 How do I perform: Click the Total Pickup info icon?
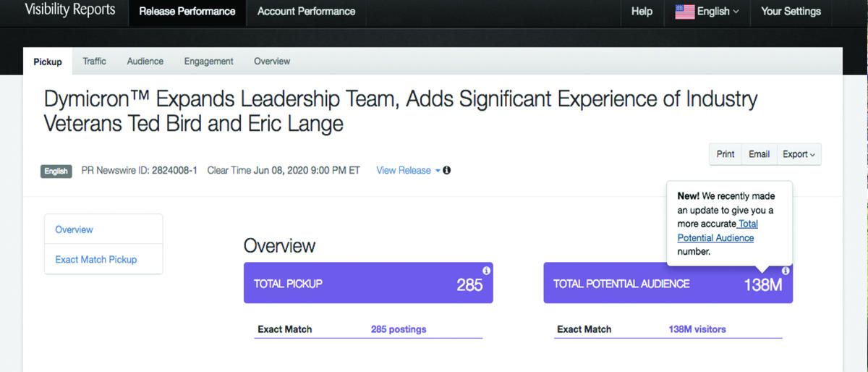pyautogui.click(x=486, y=270)
